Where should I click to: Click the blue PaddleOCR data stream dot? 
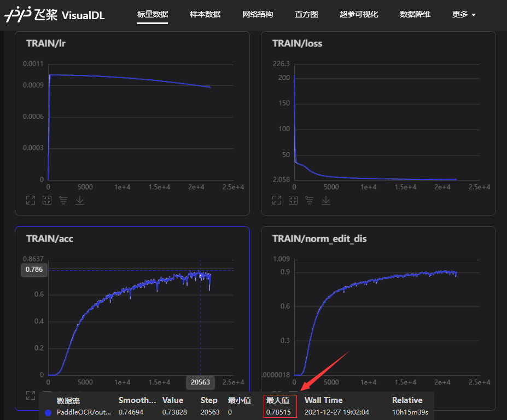[x=48, y=412]
